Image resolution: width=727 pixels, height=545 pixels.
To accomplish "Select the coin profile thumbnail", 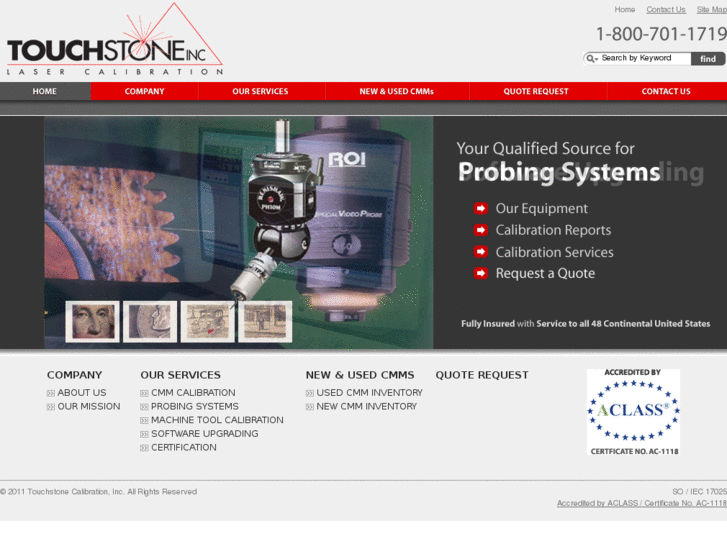I will click(150, 321).
